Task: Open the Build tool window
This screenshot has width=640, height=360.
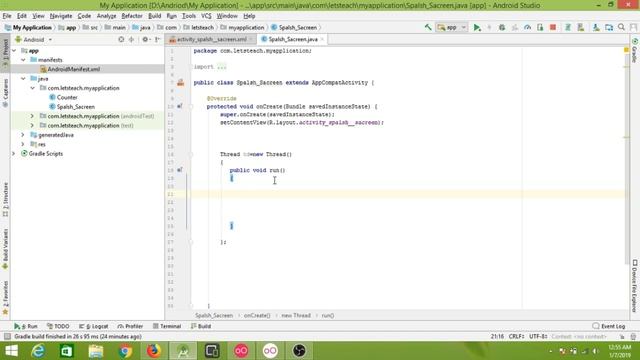Action: click(x=201, y=327)
